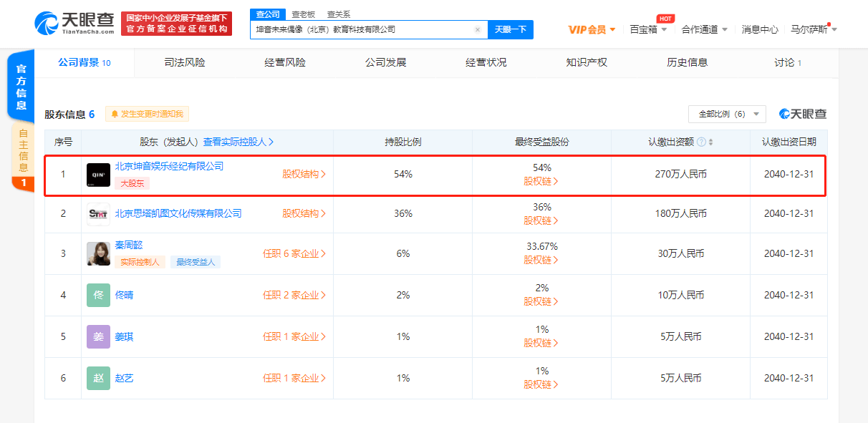Click 发生变更时通知我 notification button
Image resolution: width=868 pixels, height=423 pixels.
click(x=148, y=114)
